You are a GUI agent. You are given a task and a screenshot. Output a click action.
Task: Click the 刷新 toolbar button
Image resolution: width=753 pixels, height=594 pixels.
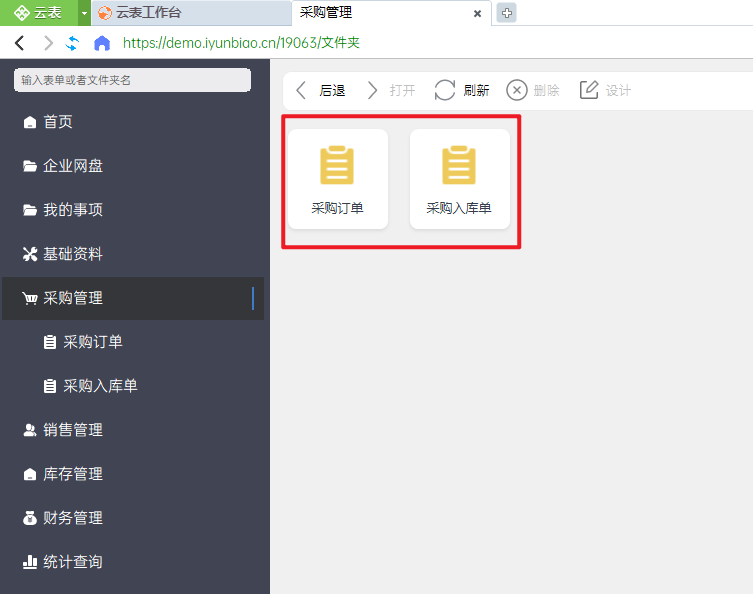pos(462,90)
